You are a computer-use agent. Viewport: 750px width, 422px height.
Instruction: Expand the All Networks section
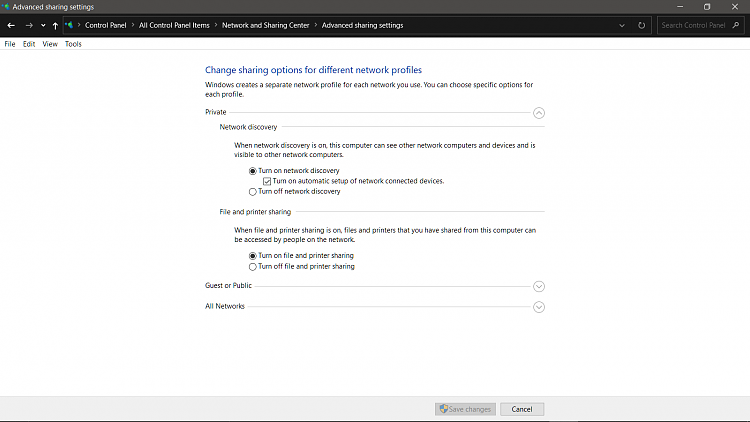[539, 307]
